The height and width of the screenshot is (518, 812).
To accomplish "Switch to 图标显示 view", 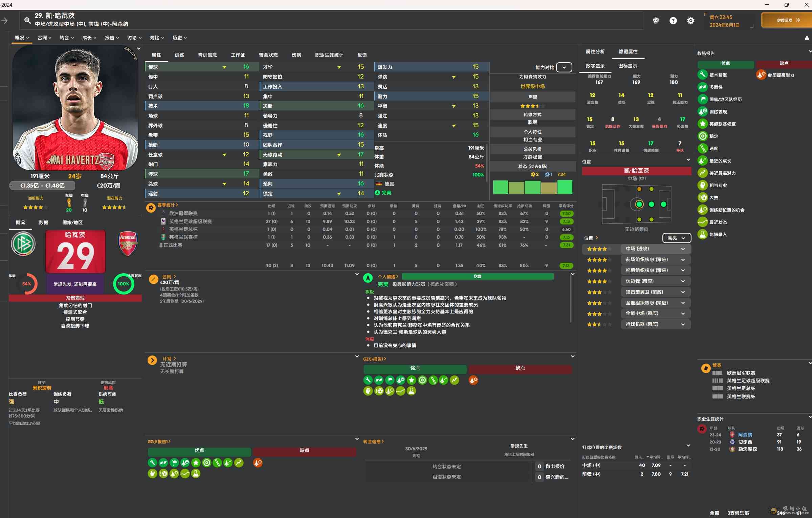I will tap(628, 66).
